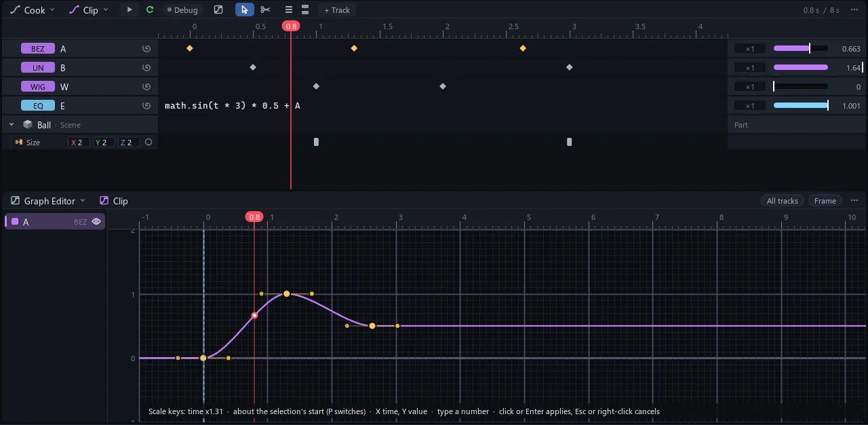Open the Graph Editor panel type dropdown
Viewport: 868px width, 425px height.
[x=48, y=201]
